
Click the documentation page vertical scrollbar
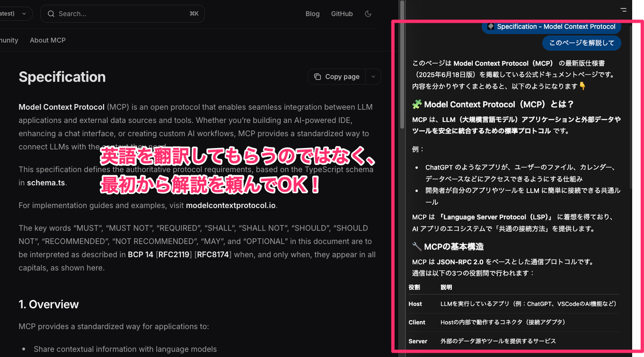[x=401, y=64]
